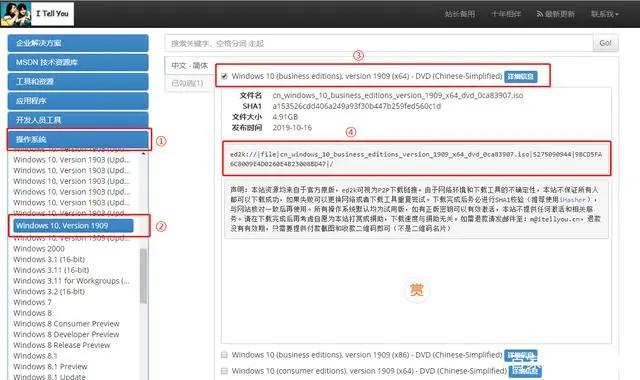The height and width of the screenshot is (380, 640).
Task: Click the m@itellyou.cn email address
Action: point(555,219)
